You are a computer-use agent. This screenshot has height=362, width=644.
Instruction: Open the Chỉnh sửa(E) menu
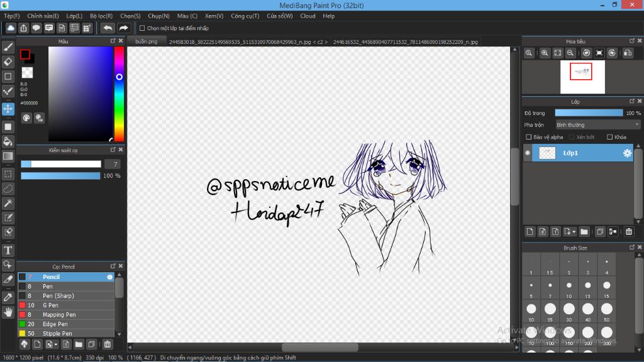(x=43, y=16)
